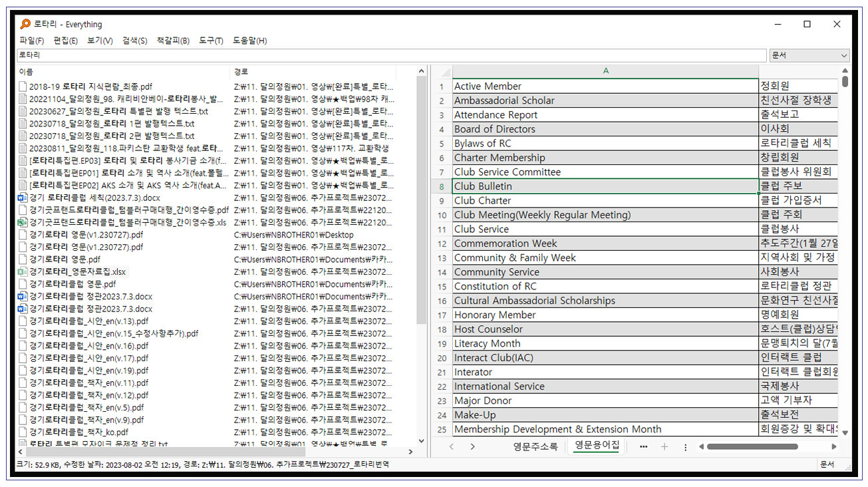Click icon of 경기로타리클럽_책자_en(v.11).pdf
This screenshot has height=487, width=868.
[x=23, y=383]
